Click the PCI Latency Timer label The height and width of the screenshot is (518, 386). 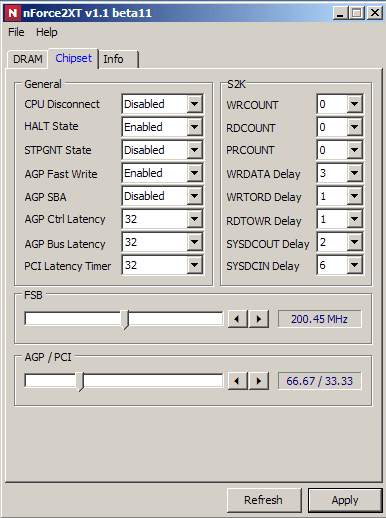[x=67, y=266]
